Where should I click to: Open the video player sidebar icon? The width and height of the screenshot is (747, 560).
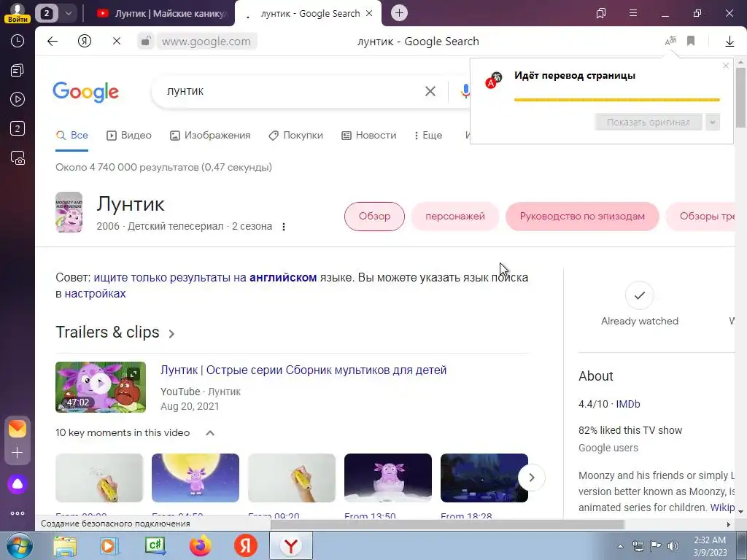(18, 99)
